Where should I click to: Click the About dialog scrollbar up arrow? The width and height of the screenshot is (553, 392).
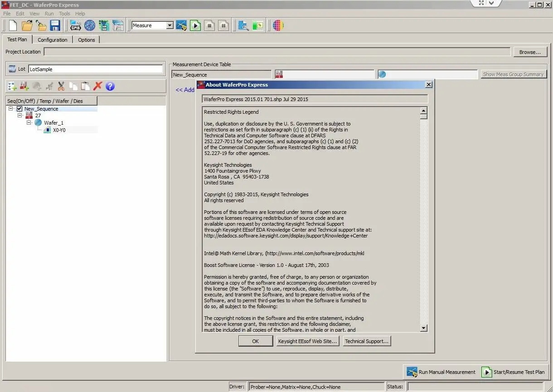(x=424, y=110)
